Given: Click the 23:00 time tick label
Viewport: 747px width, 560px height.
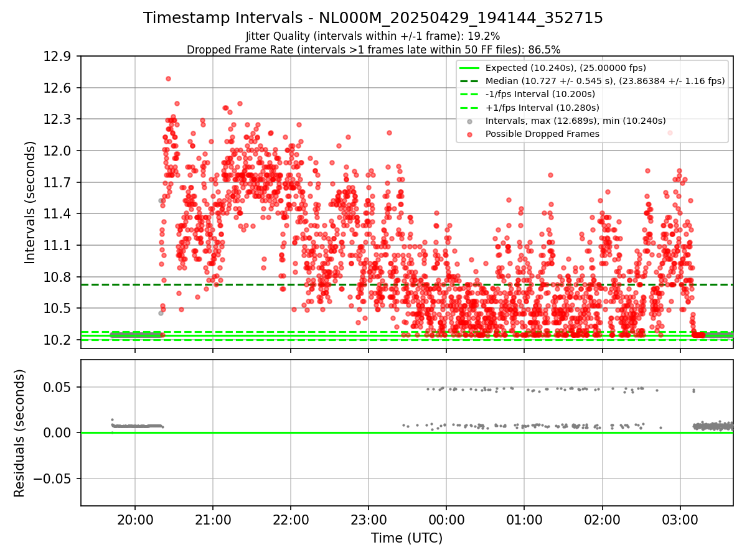Looking at the screenshot, I should click(369, 519).
